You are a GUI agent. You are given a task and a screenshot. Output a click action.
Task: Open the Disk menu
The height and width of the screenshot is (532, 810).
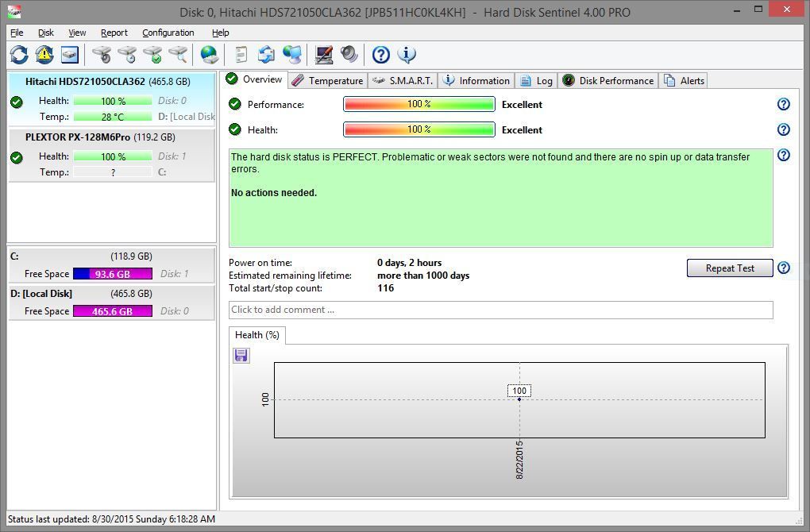(46, 33)
